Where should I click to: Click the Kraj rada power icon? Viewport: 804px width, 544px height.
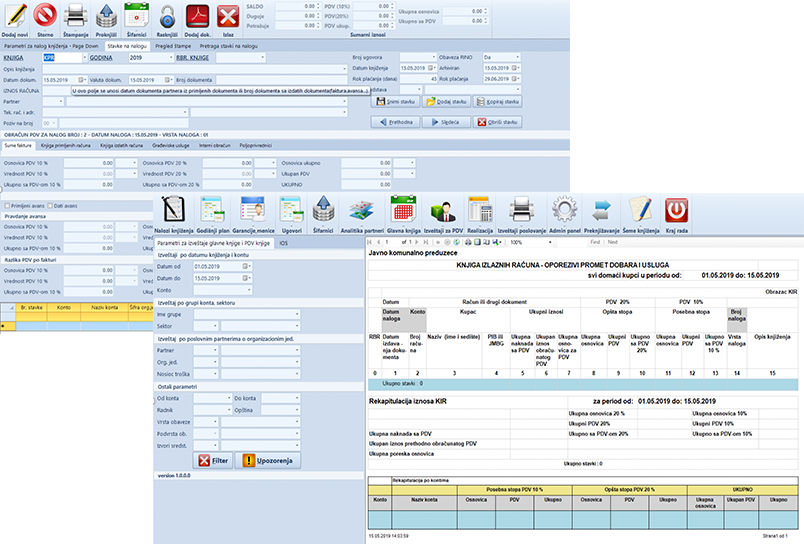pyautogui.click(x=676, y=210)
